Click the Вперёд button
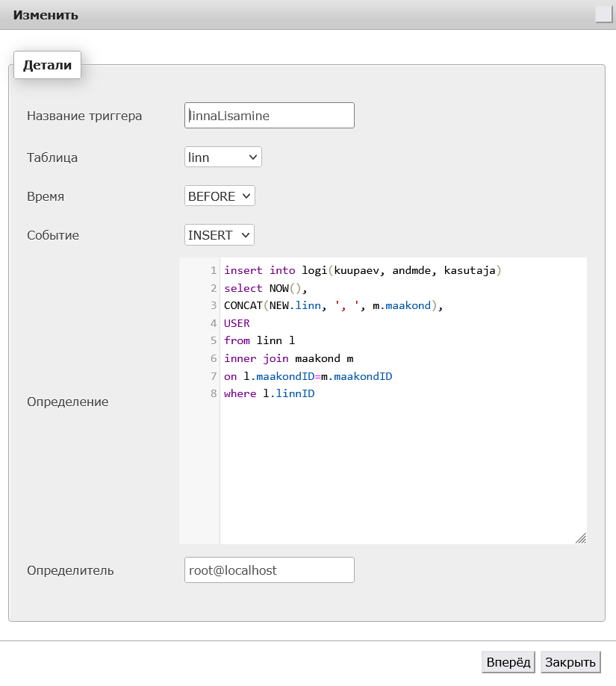The image size is (616, 686). click(x=508, y=662)
